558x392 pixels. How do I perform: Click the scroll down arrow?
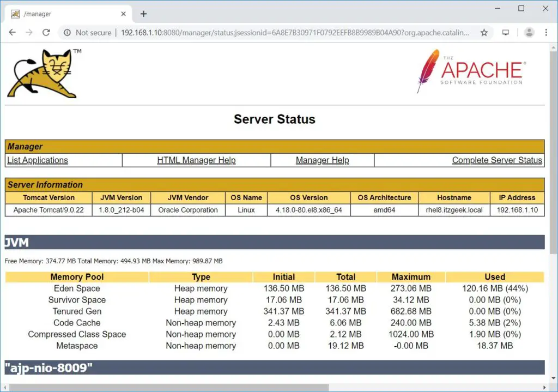[x=554, y=378]
